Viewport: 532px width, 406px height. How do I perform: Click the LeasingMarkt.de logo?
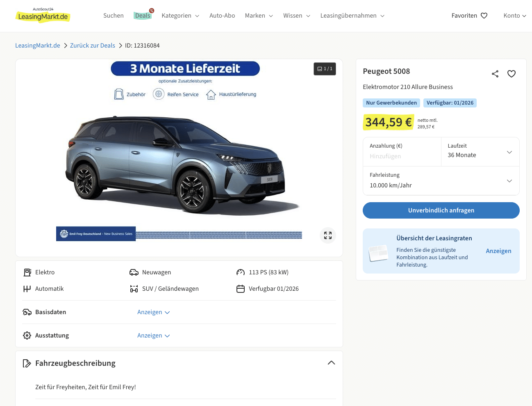(x=43, y=16)
